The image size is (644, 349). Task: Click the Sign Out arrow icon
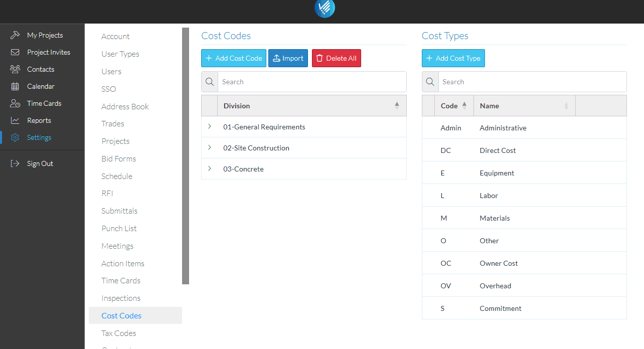15,163
